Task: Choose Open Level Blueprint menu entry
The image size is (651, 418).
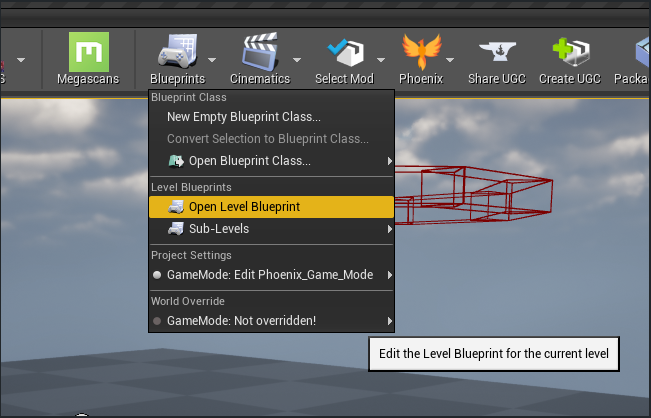Action: click(272, 207)
